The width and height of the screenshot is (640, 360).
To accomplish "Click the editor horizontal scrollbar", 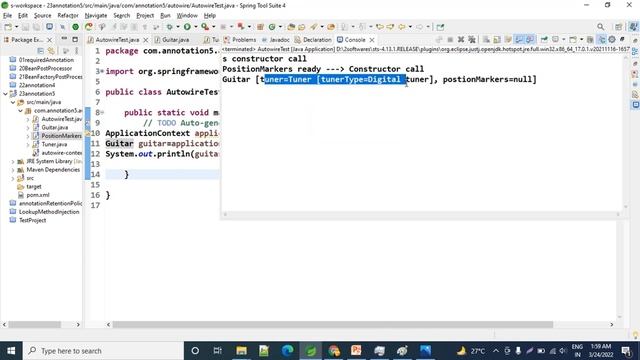I will click(x=333, y=324).
